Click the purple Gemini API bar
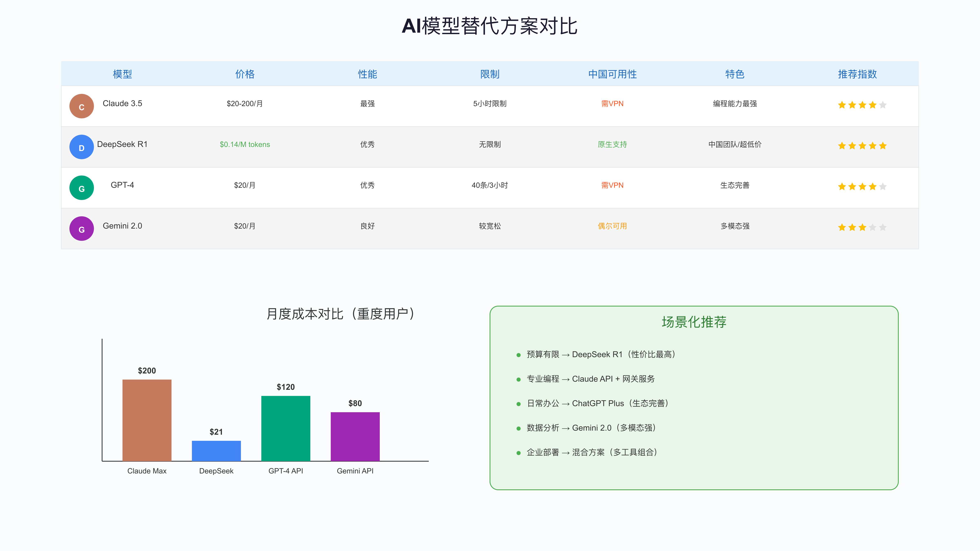Screen dimensions: 980x551 [x=355, y=437]
